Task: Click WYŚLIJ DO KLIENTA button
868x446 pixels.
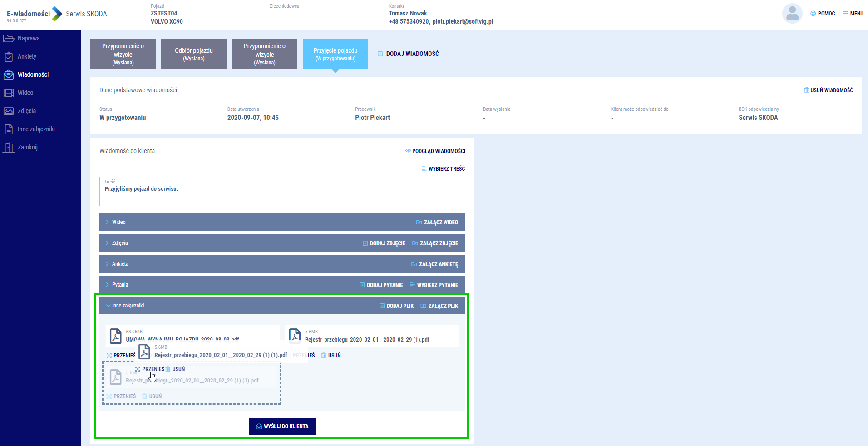Action: coord(282,426)
